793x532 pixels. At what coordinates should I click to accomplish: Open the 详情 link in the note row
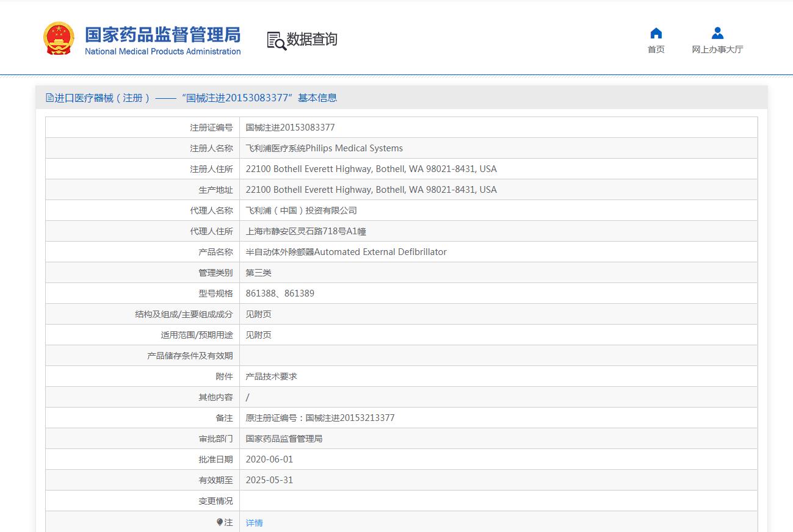[x=255, y=523]
